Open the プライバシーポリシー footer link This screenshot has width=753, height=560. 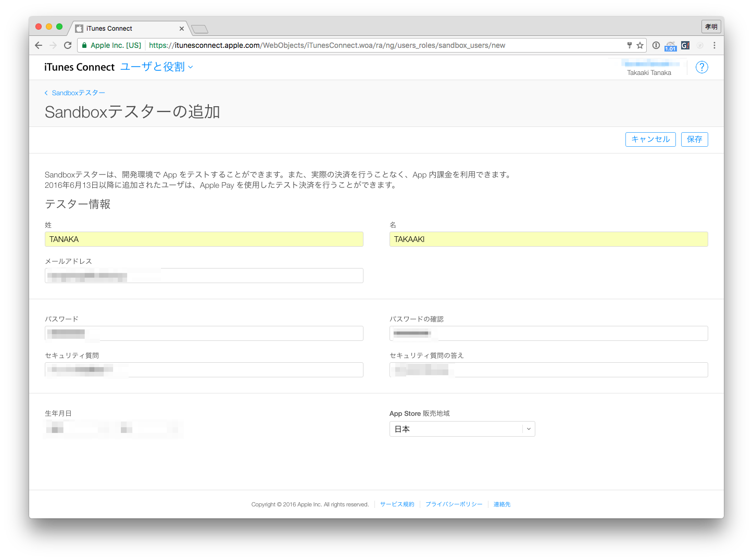click(x=454, y=504)
